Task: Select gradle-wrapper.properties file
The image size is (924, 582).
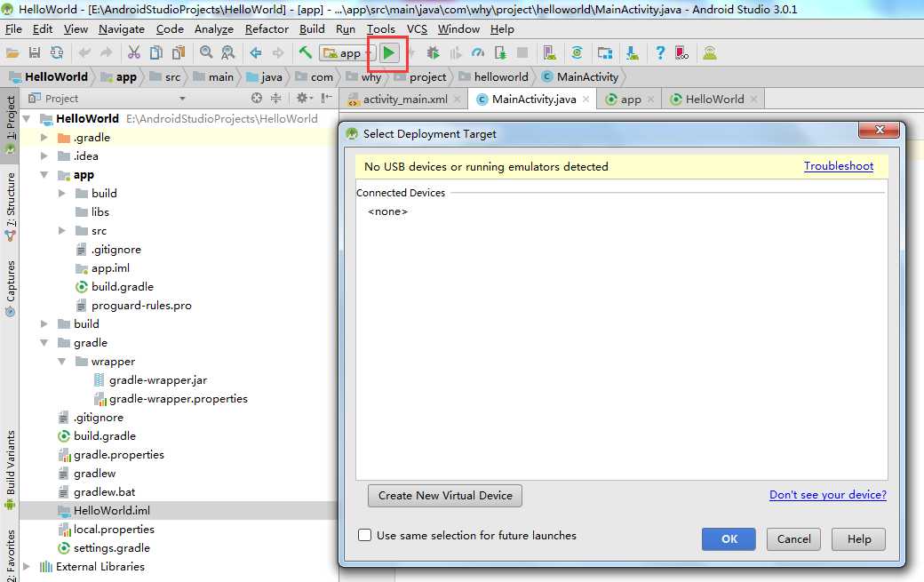Action: [x=178, y=399]
